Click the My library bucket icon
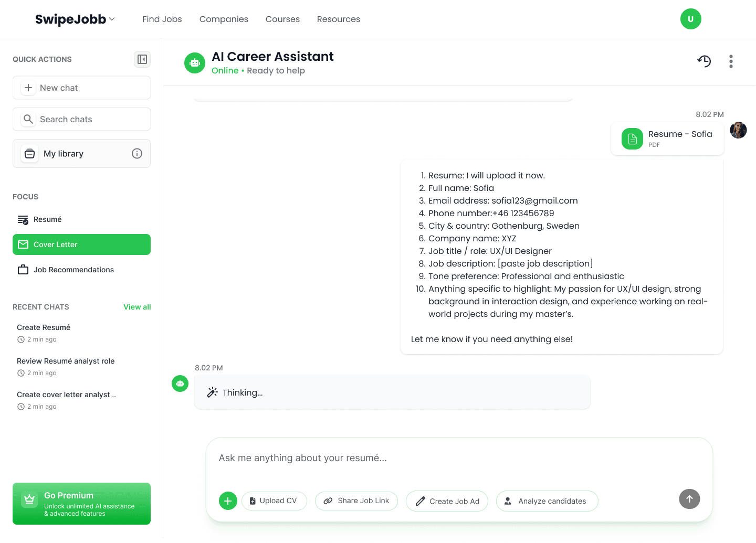The height and width of the screenshot is (543, 756). [30, 154]
